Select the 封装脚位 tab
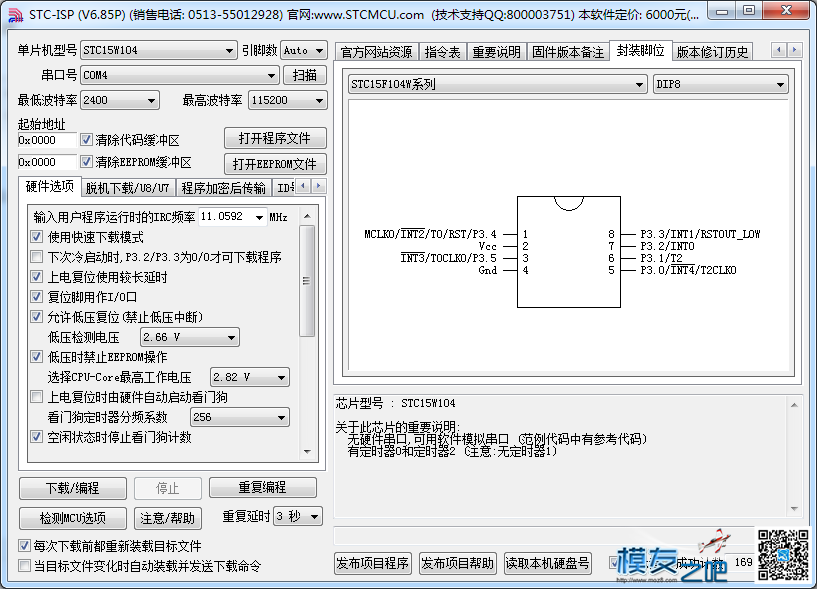This screenshot has height=589, width=817. click(x=640, y=51)
